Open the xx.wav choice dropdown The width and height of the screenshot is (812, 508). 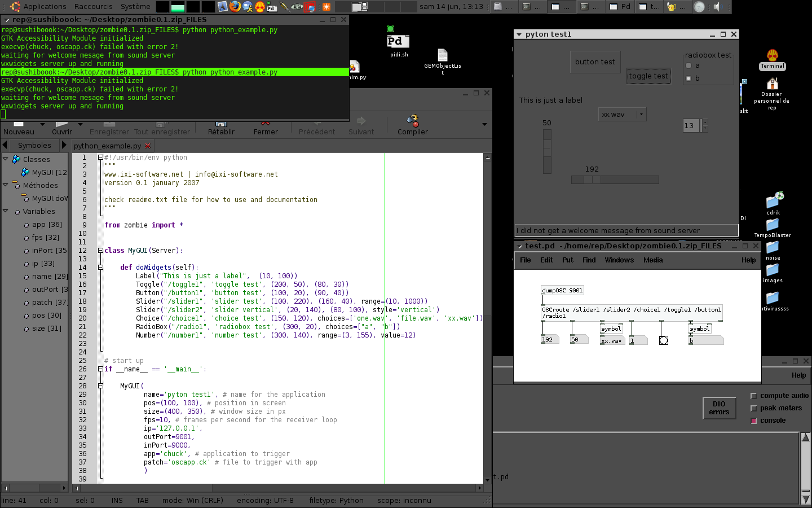(622, 114)
